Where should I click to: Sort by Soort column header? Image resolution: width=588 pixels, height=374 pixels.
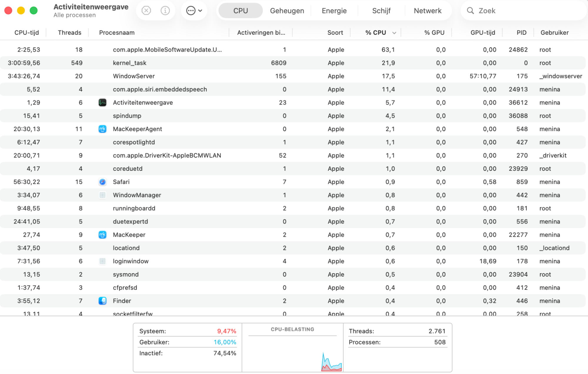coord(335,33)
